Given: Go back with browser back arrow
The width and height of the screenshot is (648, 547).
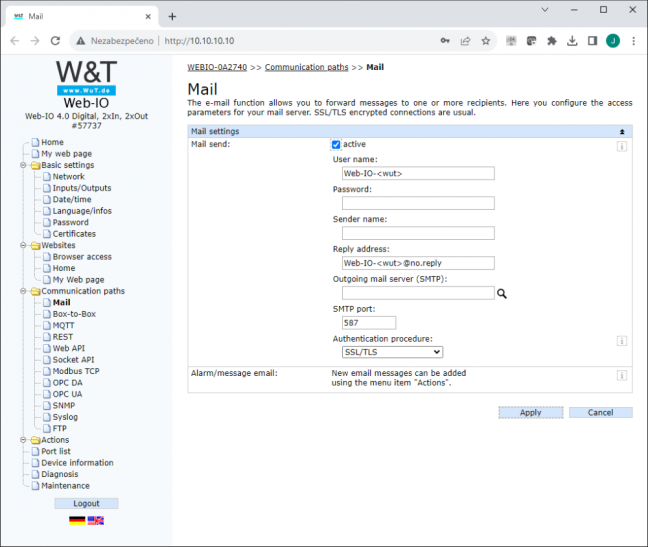Looking at the screenshot, I should click(15, 40).
